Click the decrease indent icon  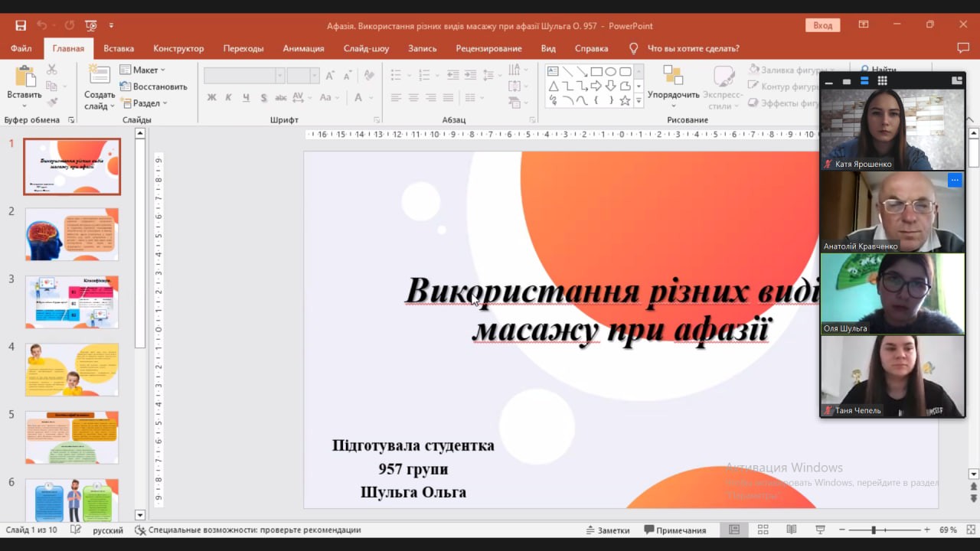click(452, 75)
